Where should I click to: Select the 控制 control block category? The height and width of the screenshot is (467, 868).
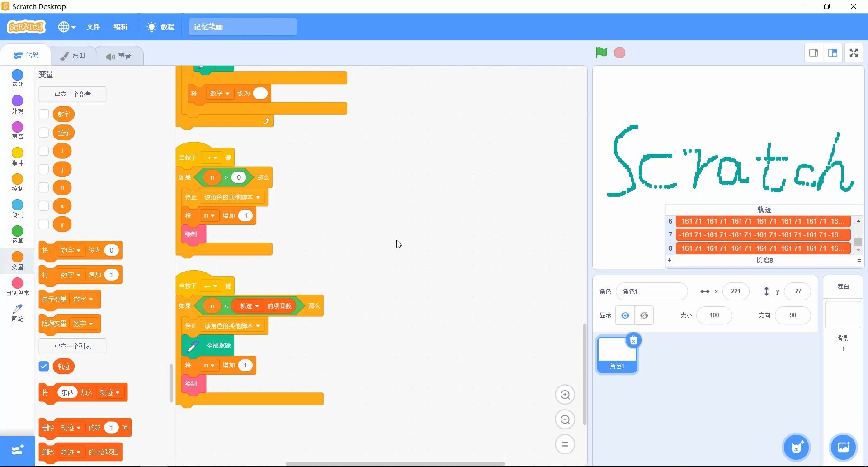coord(17,183)
